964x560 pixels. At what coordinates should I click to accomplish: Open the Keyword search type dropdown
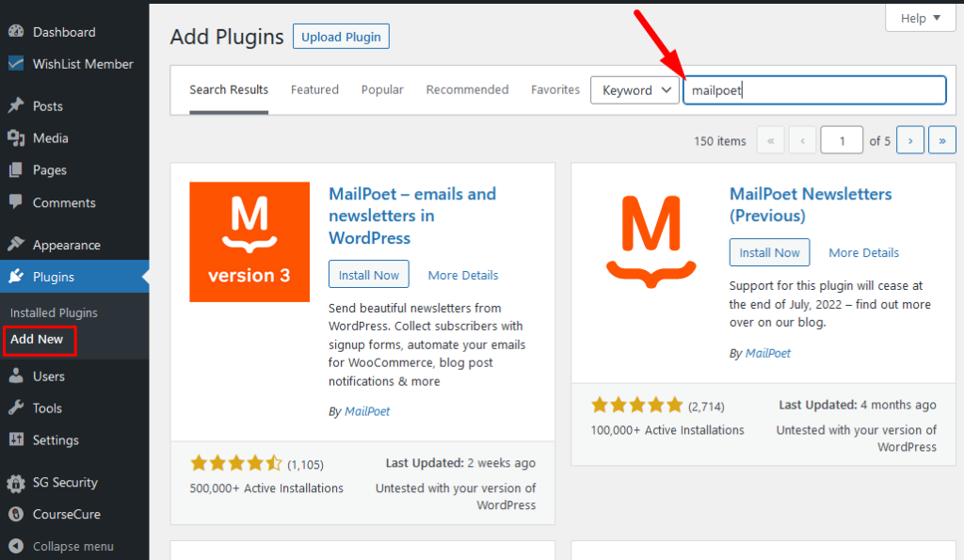[635, 90]
